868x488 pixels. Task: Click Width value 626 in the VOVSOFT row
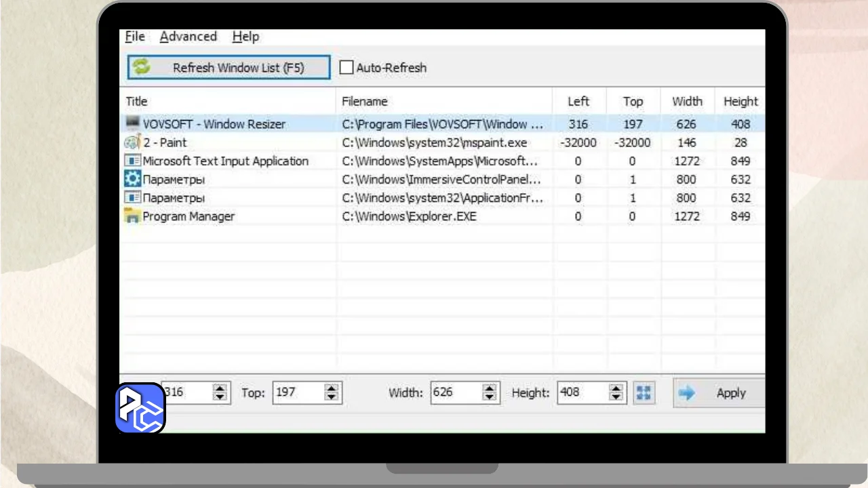686,124
